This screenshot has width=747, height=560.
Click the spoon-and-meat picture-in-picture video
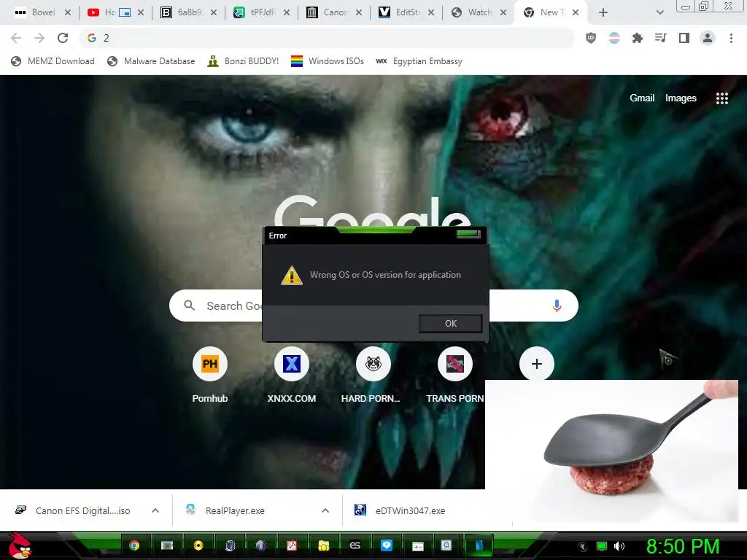(611, 451)
